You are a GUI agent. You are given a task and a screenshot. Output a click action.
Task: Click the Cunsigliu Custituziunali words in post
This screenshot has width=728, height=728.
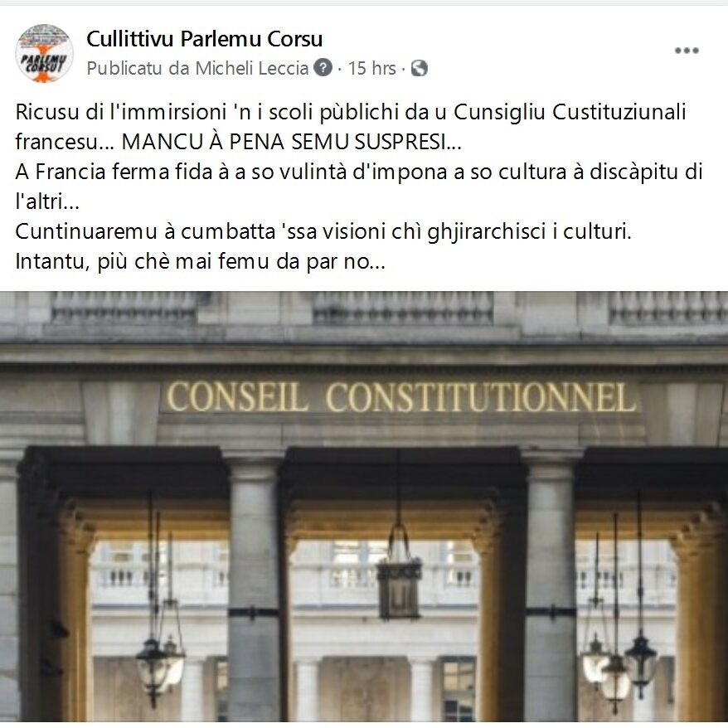point(570,112)
